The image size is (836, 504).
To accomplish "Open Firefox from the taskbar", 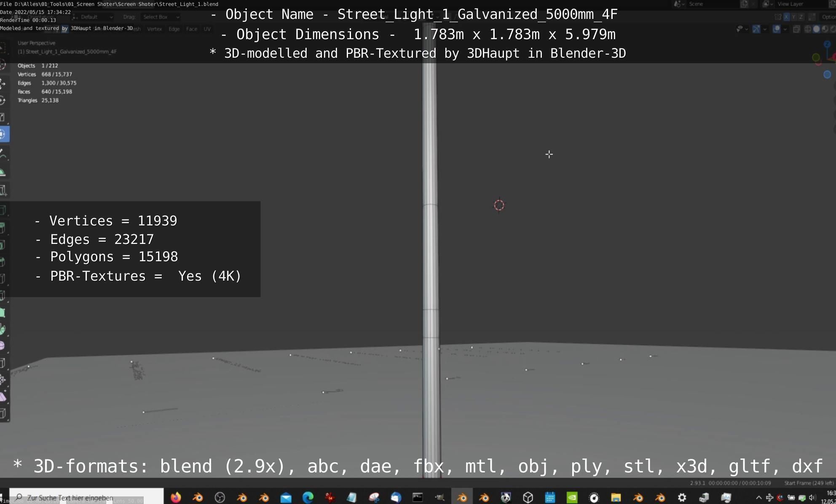I will click(x=176, y=498).
